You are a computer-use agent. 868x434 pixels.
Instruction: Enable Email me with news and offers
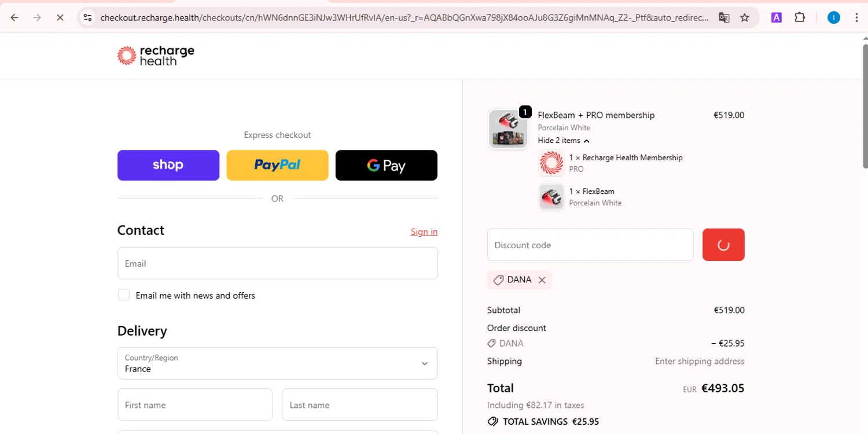tap(124, 295)
